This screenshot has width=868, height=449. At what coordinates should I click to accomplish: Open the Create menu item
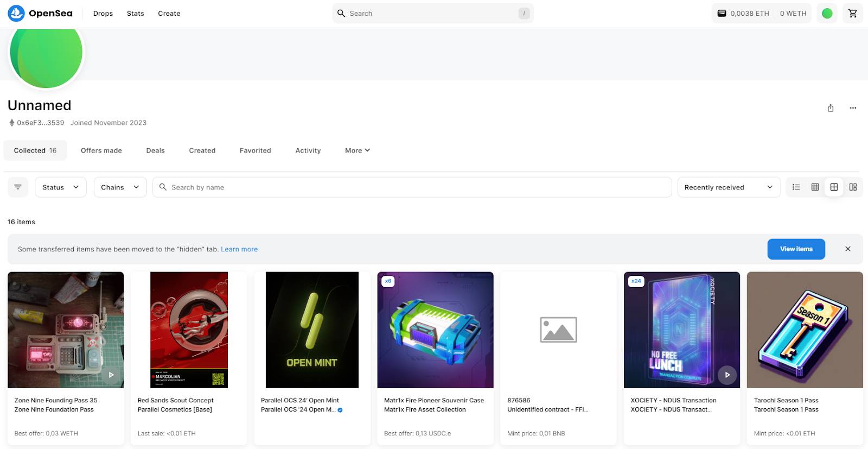point(169,13)
